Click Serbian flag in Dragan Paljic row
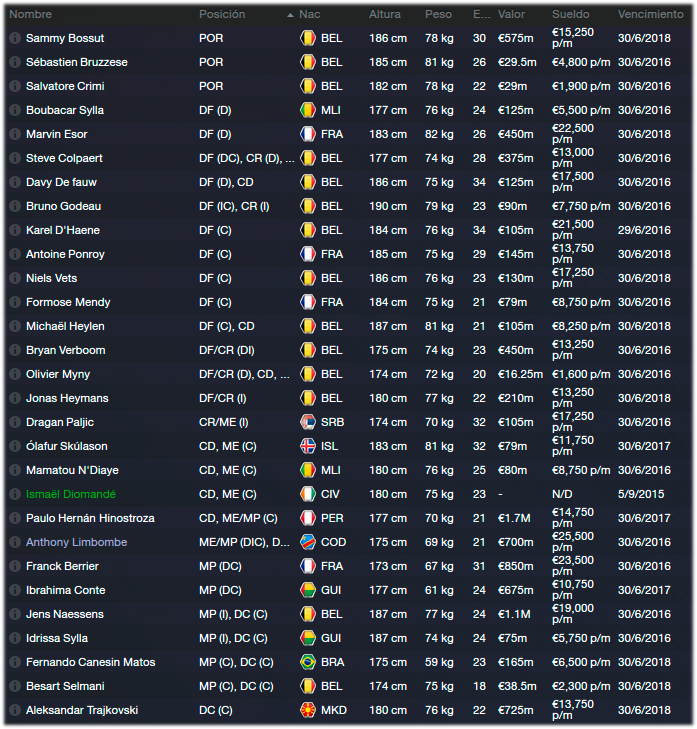This screenshot has height=729, width=697. coord(308,423)
